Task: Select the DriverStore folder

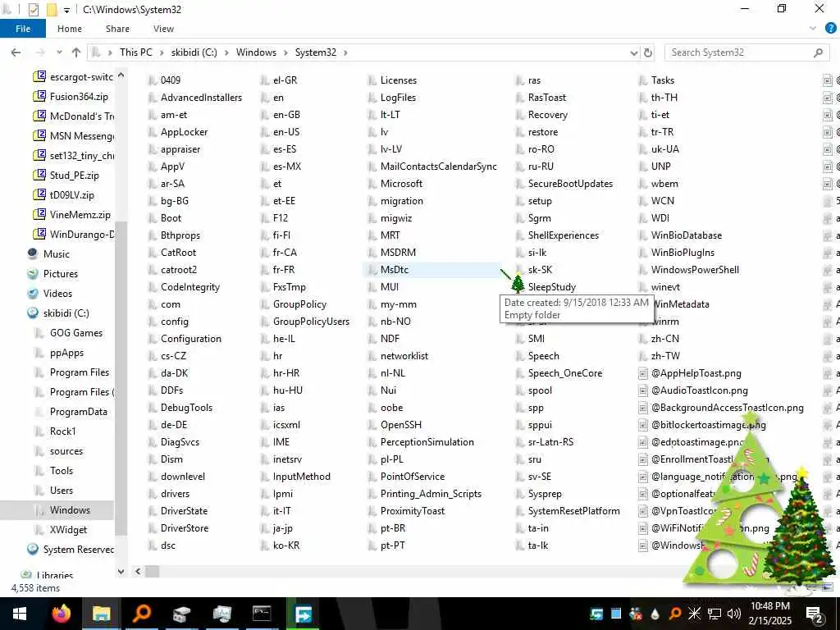Action: tap(185, 528)
